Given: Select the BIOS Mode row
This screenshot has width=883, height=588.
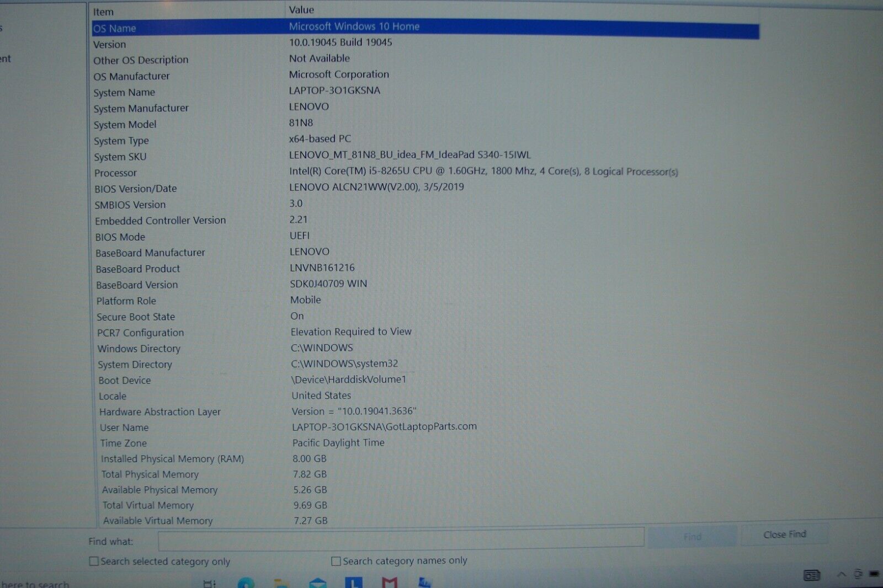Looking at the screenshot, I should pyautogui.click(x=425, y=236).
